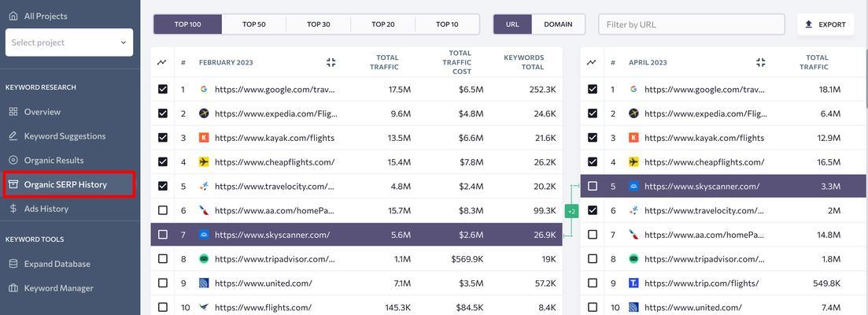Uncheck February row 2 expedia.com checkbox

163,113
